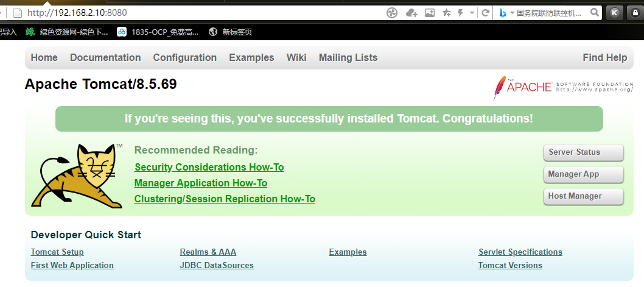Open Configuration in the nav bar

pyautogui.click(x=185, y=57)
